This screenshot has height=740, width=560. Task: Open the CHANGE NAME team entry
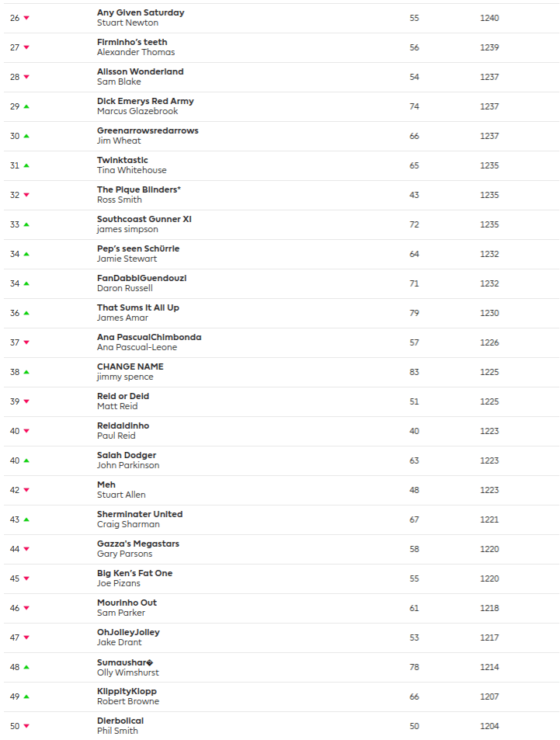(130, 367)
